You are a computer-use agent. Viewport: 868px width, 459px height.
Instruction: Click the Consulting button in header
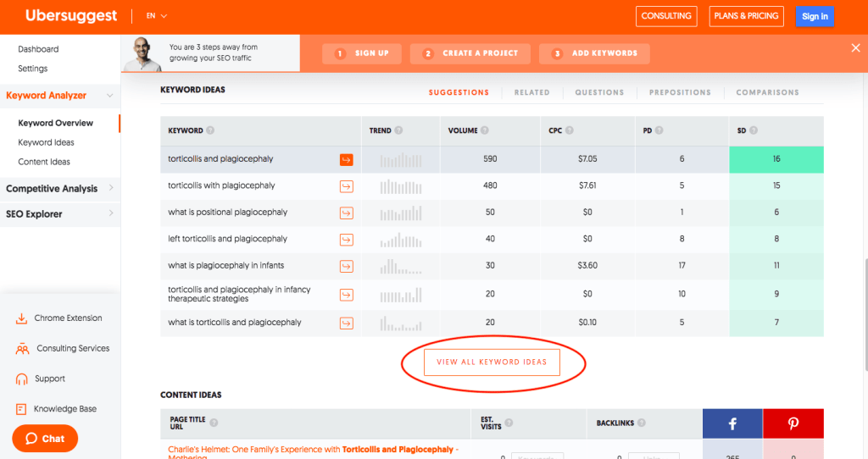coord(666,16)
